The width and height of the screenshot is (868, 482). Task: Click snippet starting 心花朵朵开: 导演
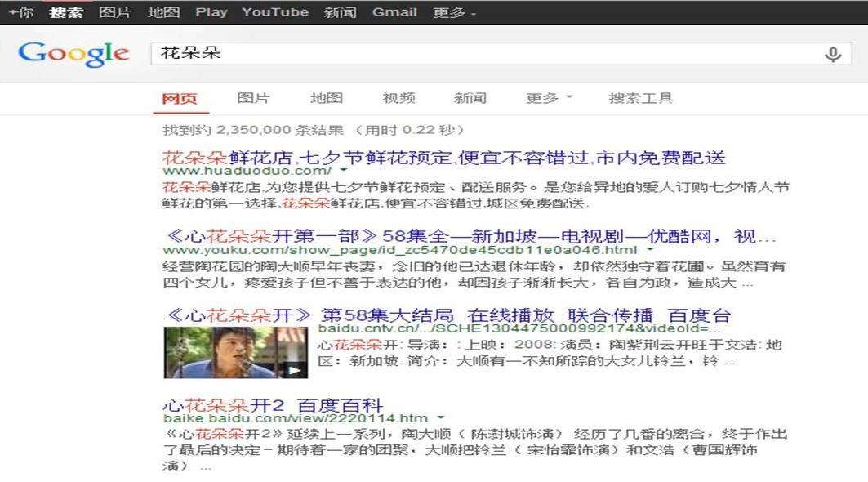(x=550, y=353)
